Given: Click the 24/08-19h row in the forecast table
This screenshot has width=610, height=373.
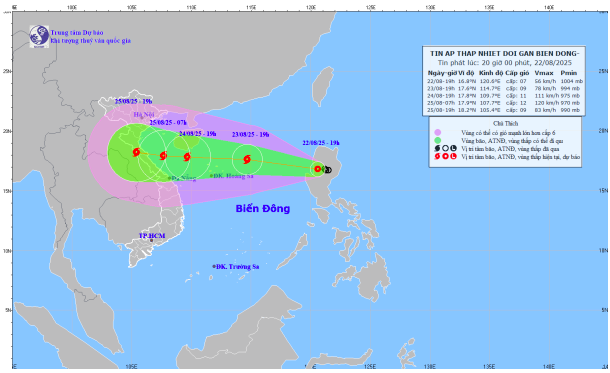Looking at the screenshot, I should tap(504, 96).
